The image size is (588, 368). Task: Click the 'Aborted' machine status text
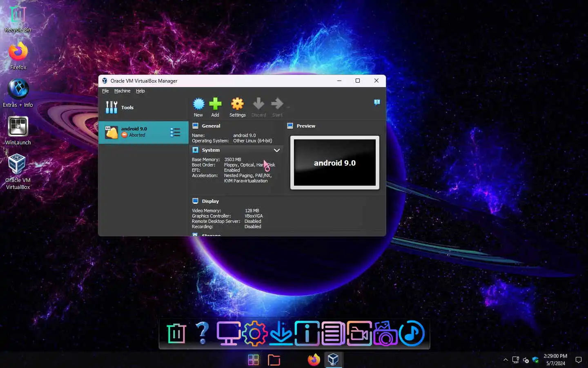137,135
